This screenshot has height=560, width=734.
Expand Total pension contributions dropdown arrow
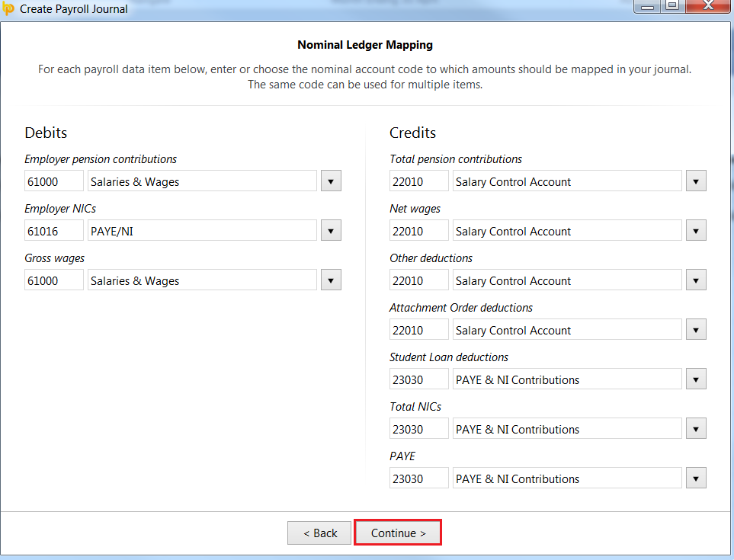(x=696, y=181)
